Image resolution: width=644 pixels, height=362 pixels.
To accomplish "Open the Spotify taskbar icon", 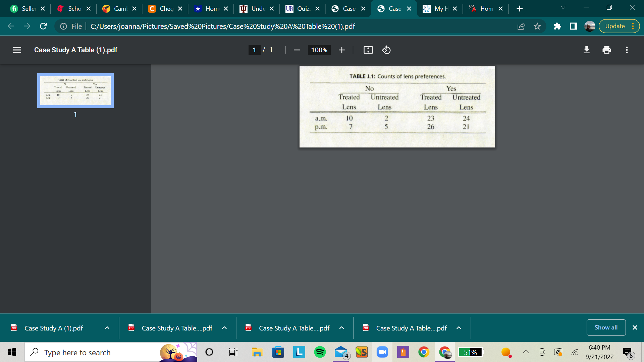I will [x=320, y=352].
